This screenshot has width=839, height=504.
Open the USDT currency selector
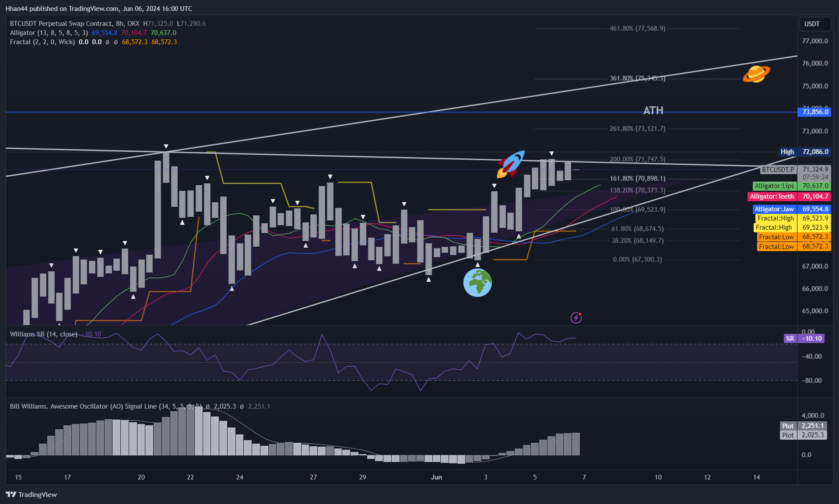[815, 24]
